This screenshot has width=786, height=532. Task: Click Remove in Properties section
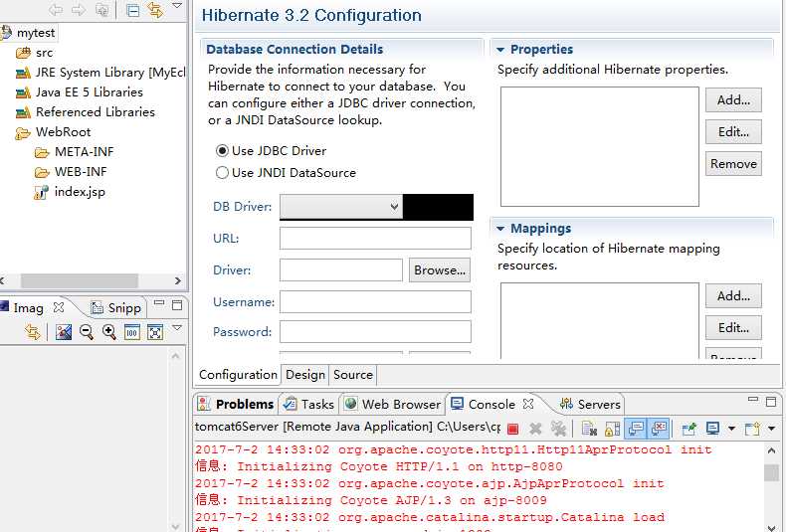coord(733,164)
